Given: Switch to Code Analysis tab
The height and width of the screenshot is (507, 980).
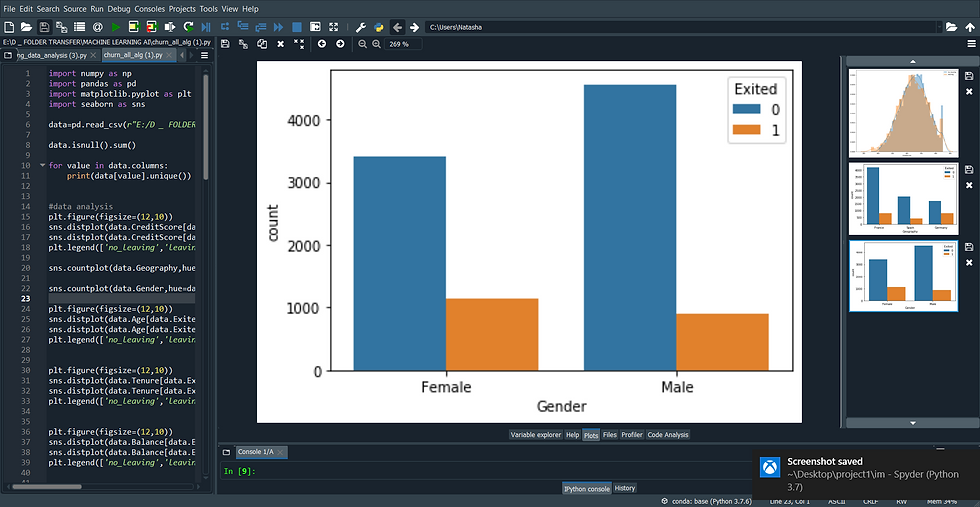Looking at the screenshot, I should tap(668, 434).
